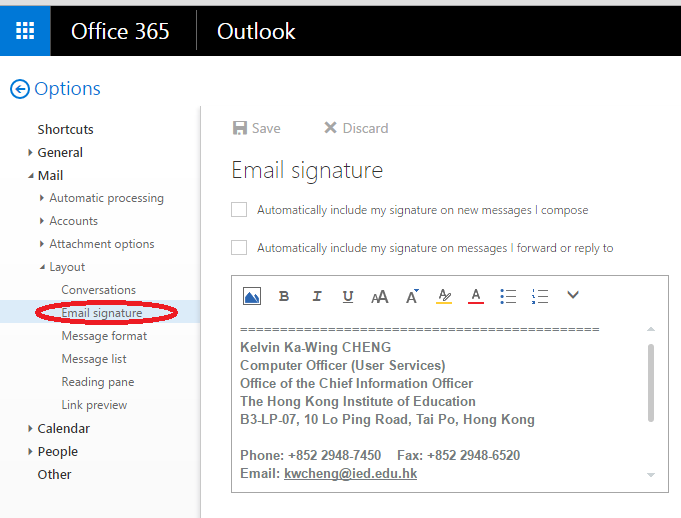Expand Automatic processing arrow
The image size is (681, 518).
tap(42, 198)
